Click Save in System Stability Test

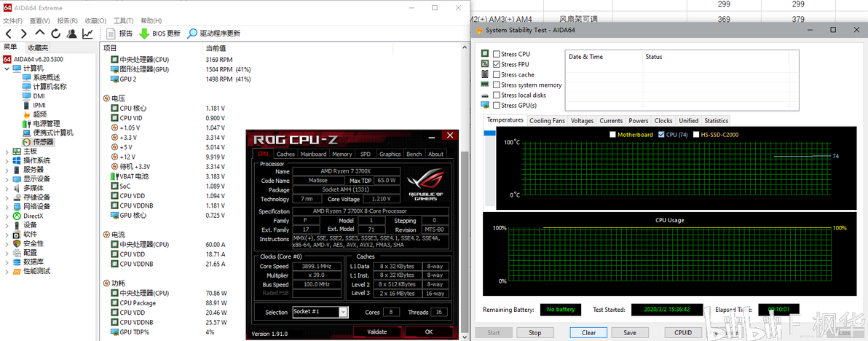click(629, 333)
